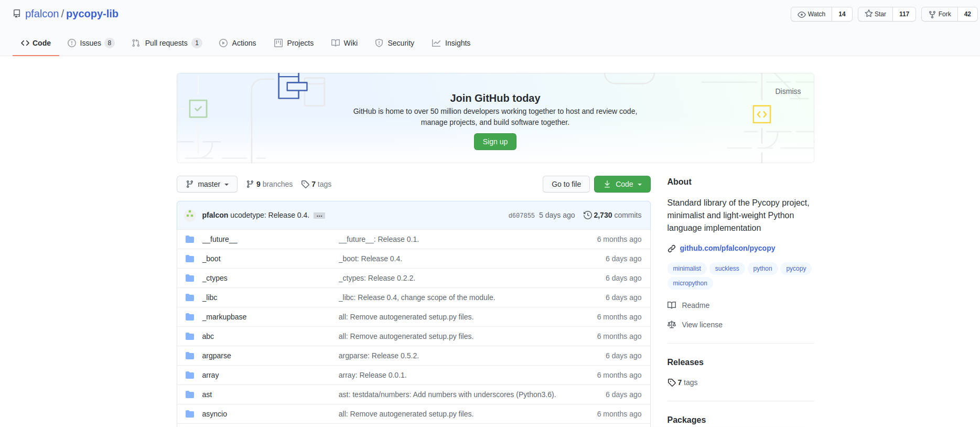Click the folder icon for ast
Screen dimensions: 980x427
(190, 394)
